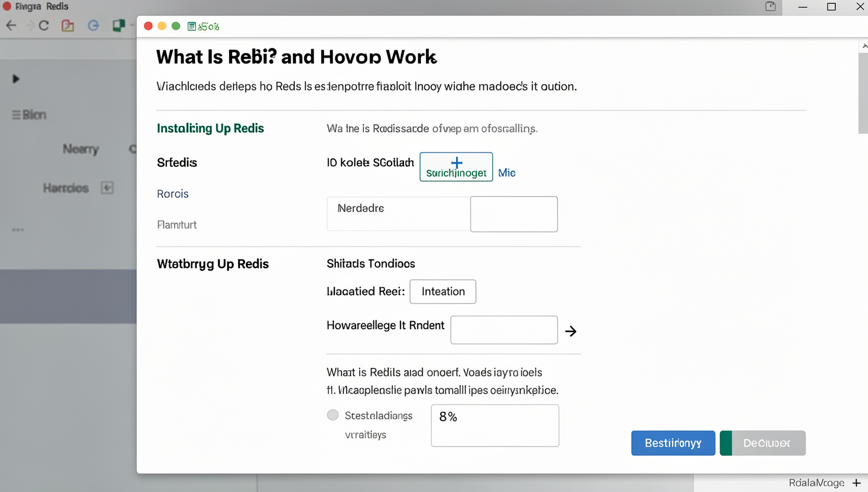The image size is (868, 492).
Task: Click the plus icon beside RdalaMcage
Action: pos(857,483)
